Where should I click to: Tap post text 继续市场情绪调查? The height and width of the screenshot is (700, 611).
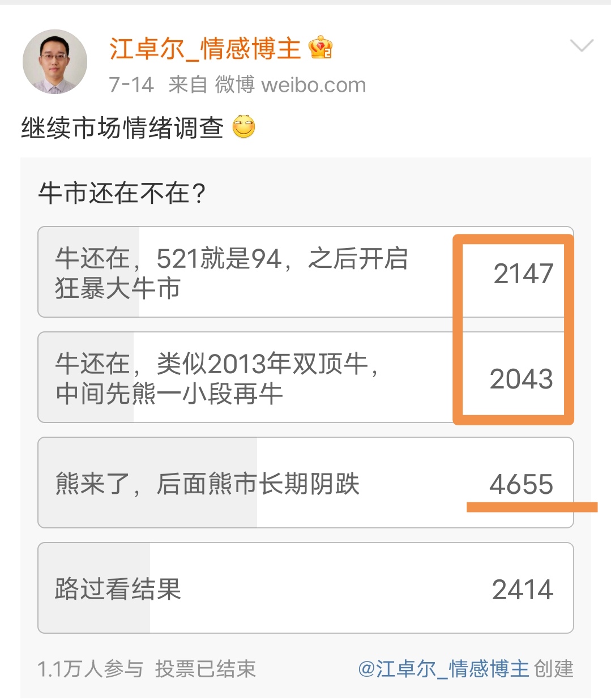(122, 127)
